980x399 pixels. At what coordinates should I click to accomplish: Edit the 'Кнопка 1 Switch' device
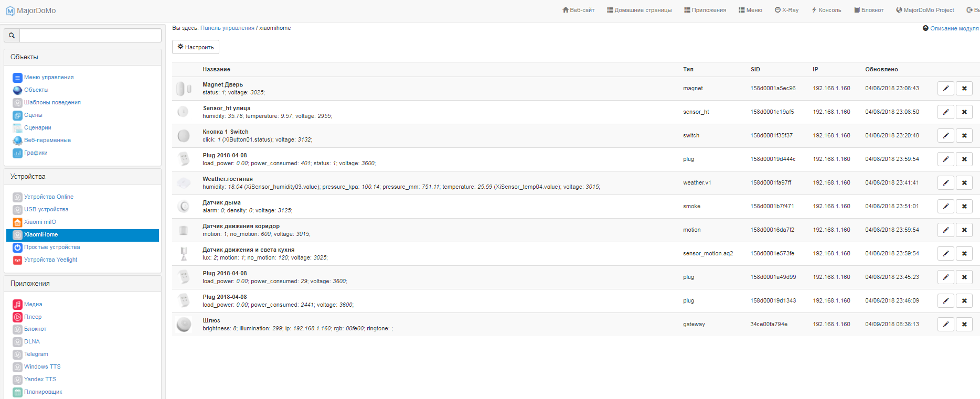pos(945,136)
